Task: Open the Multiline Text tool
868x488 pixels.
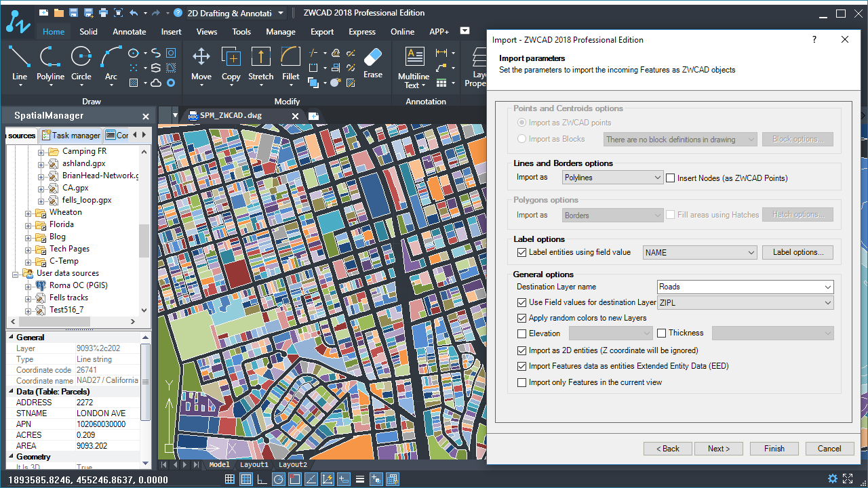Action: pyautogui.click(x=414, y=67)
